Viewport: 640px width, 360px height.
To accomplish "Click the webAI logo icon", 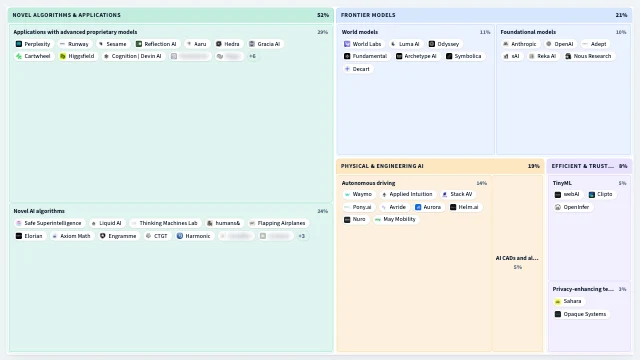I will [558, 194].
